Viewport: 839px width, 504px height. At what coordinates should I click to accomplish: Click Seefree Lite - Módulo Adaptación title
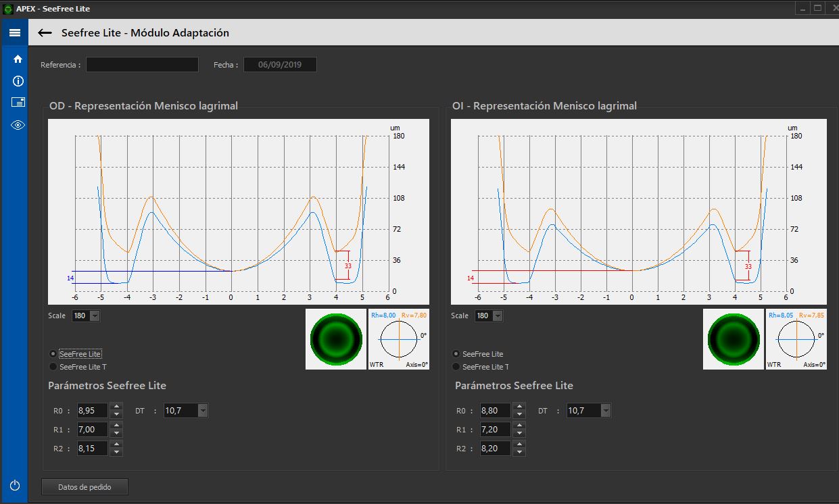145,32
